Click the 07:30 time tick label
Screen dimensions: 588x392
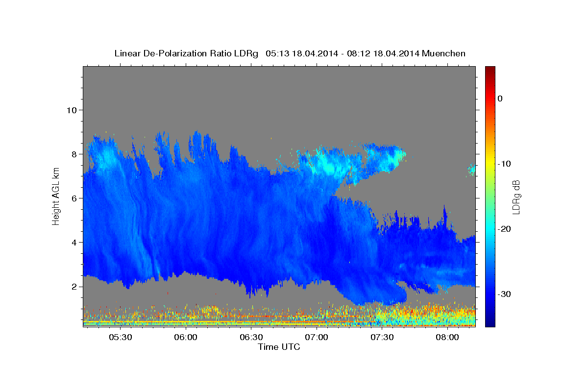pos(382,338)
